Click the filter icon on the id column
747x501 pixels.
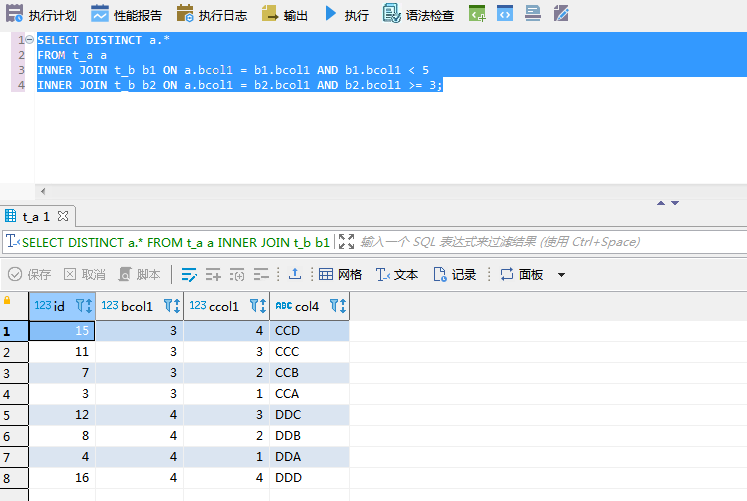pos(85,306)
